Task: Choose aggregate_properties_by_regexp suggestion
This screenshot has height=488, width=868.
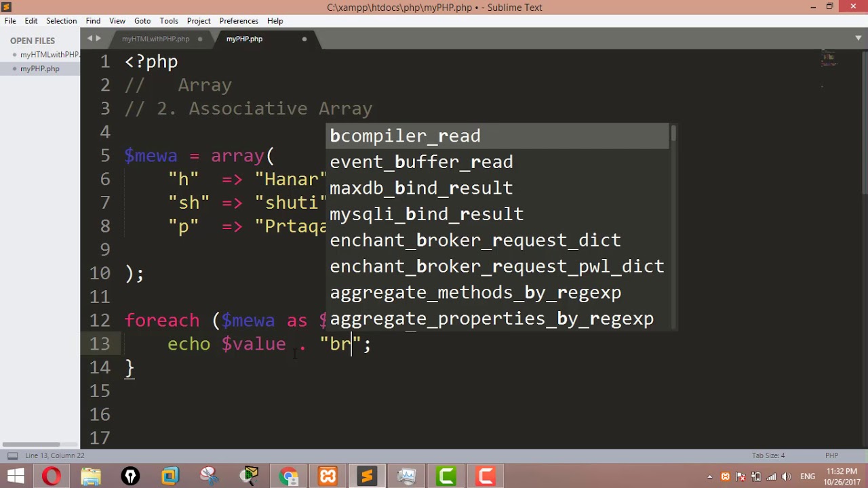Action: pyautogui.click(x=498, y=319)
